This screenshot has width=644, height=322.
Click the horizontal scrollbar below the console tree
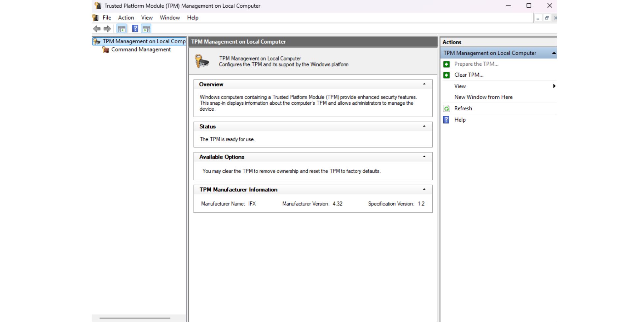135,317
